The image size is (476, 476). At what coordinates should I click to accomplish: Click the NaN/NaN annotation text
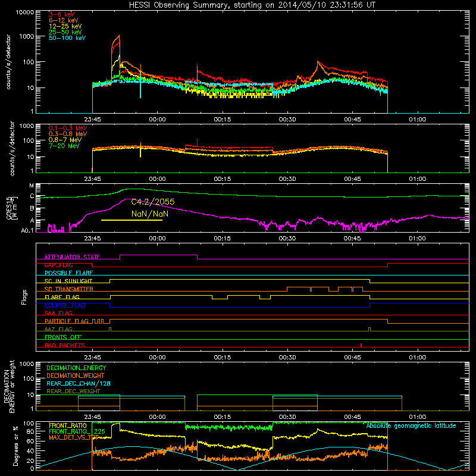(150, 214)
